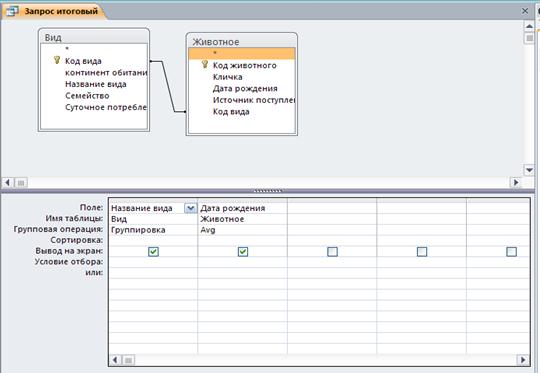Select Семейство field in Вид table

pyautogui.click(x=87, y=96)
